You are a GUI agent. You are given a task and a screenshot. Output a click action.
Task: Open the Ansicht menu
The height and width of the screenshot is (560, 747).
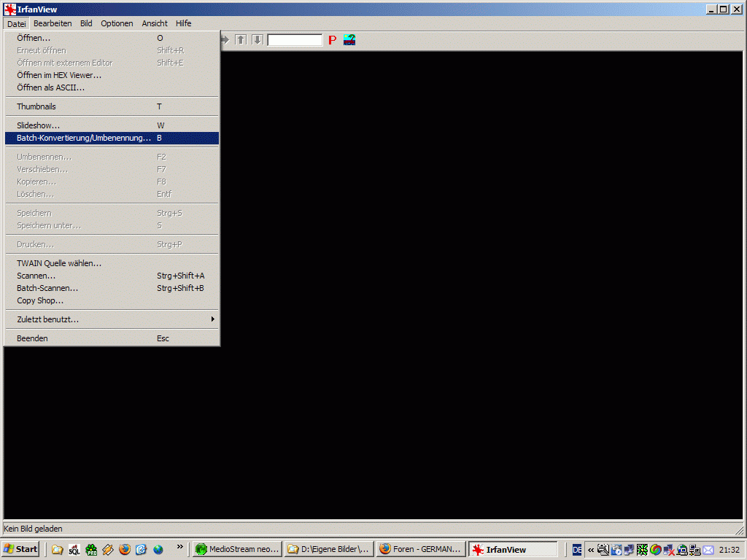pos(155,23)
